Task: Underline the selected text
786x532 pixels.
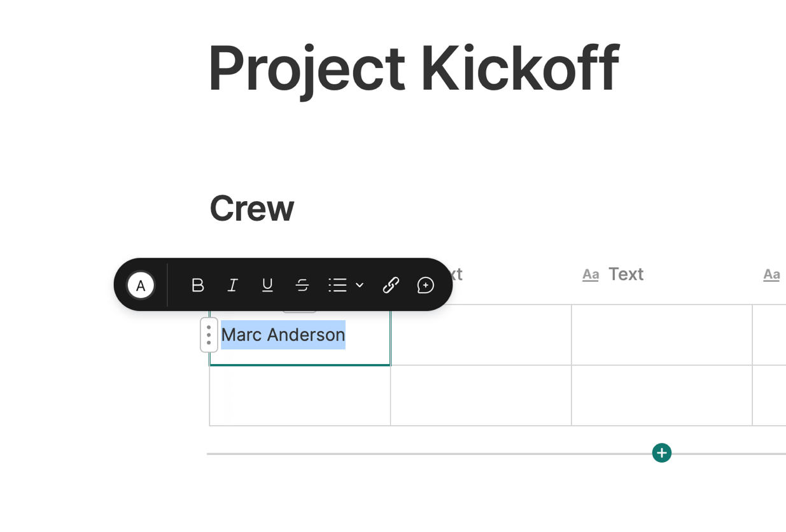Action: tap(267, 285)
